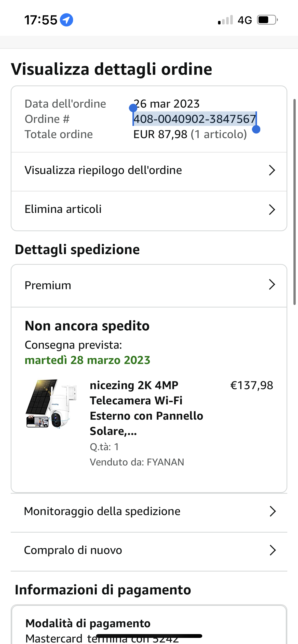
Task: Select Elimina articoli option
Action: [x=63, y=209]
